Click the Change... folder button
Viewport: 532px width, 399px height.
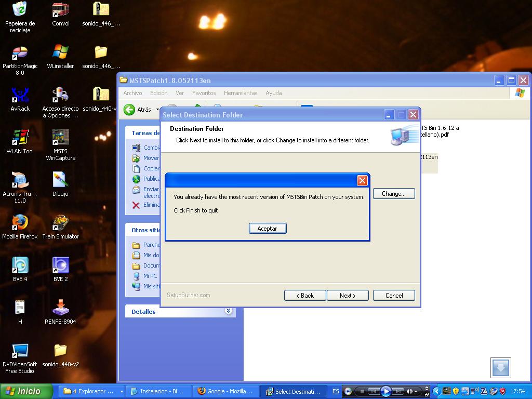pyautogui.click(x=393, y=194)
